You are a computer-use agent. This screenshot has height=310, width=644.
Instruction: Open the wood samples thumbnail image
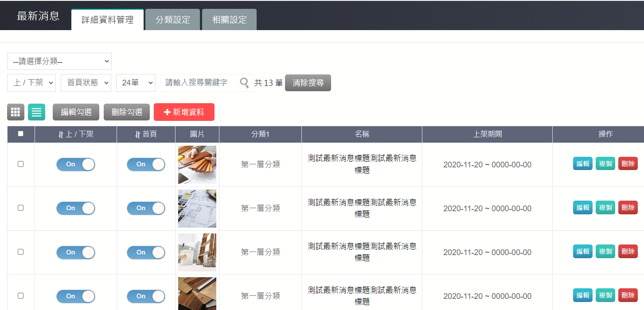click(197, 165)
